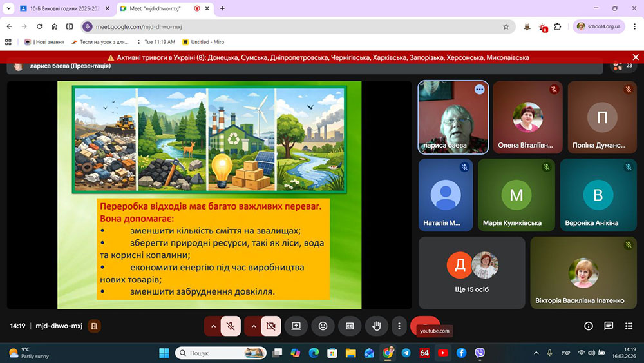
Task: Open meeting details info icon
Action: [589, 326]
